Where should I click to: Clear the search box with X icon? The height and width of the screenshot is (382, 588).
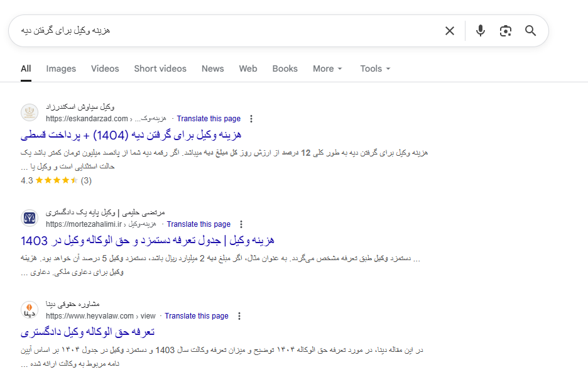[x=450, y=31]
